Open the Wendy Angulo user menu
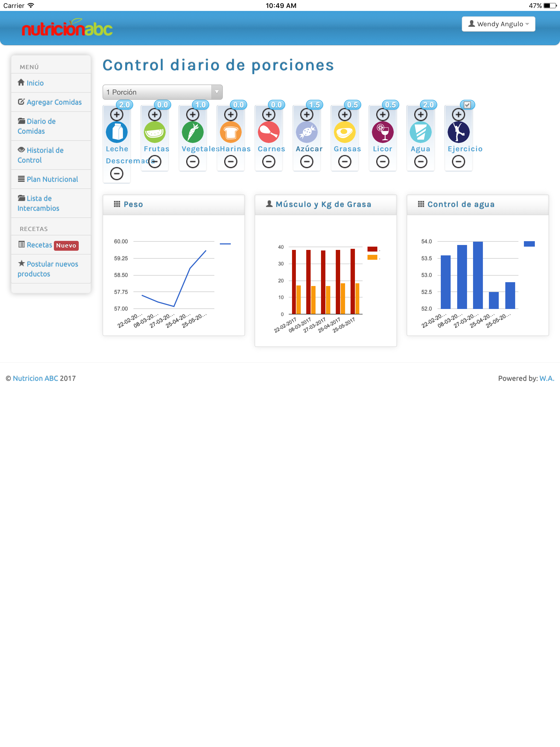 (x=498, y=24)
